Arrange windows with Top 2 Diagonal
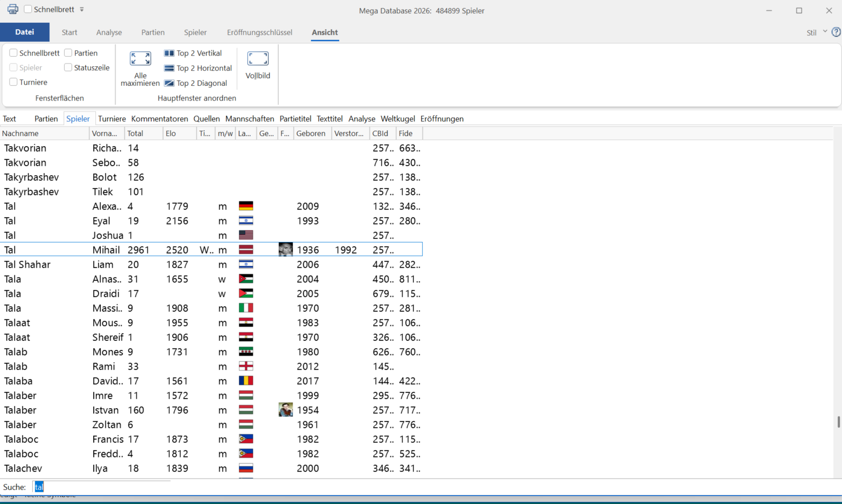Screen dimensions: 842x504 [196, 83]
